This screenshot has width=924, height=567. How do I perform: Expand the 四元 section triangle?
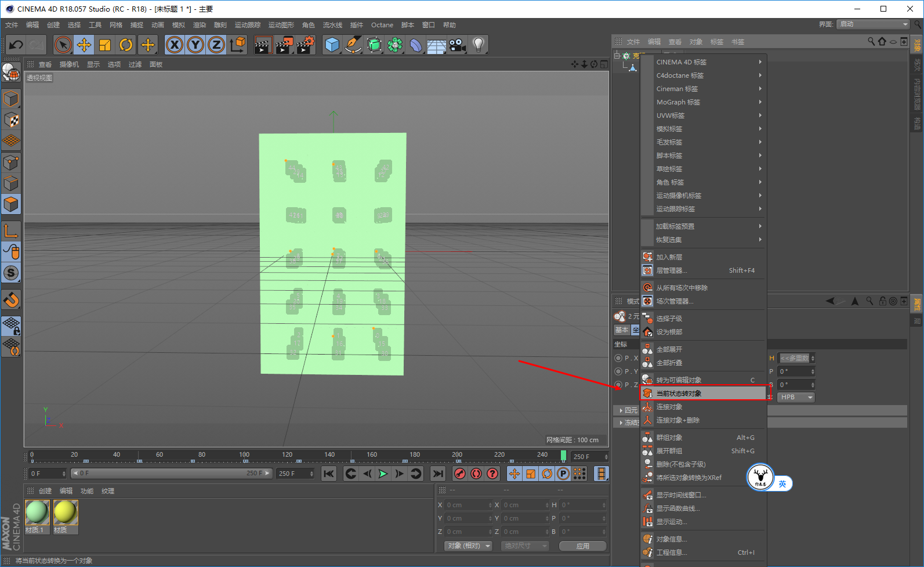click(x=621, y=410)
